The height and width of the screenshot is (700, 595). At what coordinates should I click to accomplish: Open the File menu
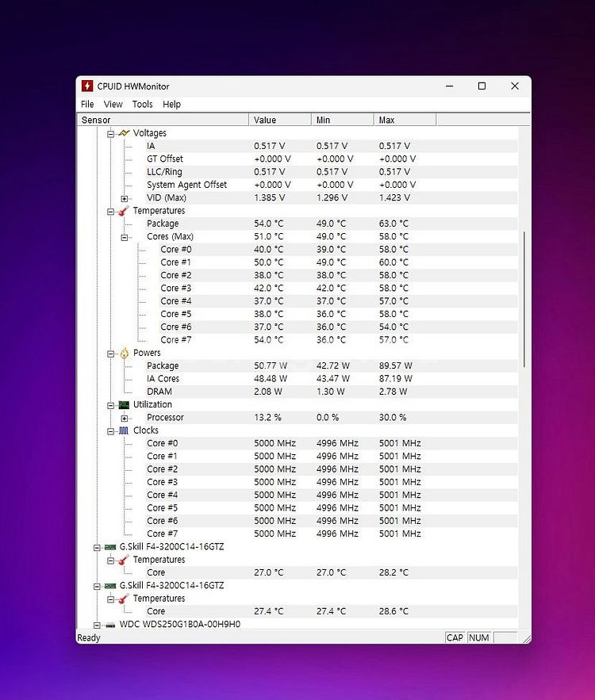[87, 105]
